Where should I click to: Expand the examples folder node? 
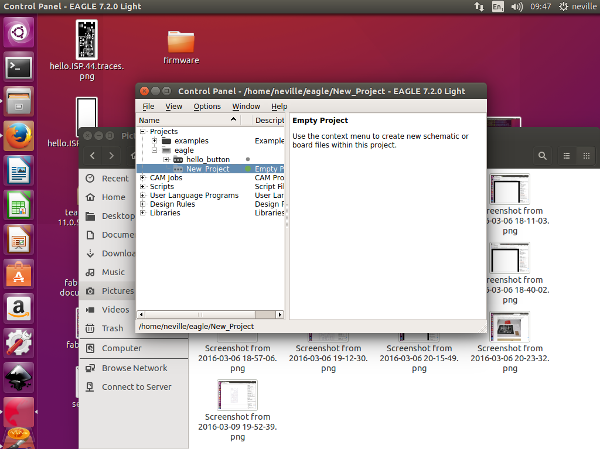point(155,141)
